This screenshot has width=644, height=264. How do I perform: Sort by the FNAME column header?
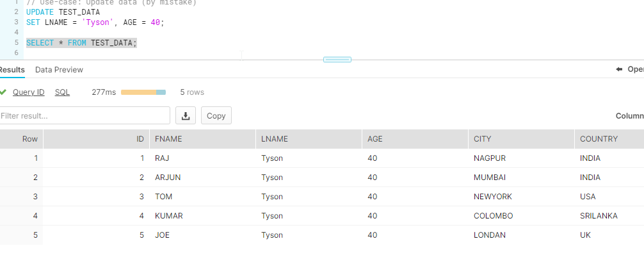[202, 139]
